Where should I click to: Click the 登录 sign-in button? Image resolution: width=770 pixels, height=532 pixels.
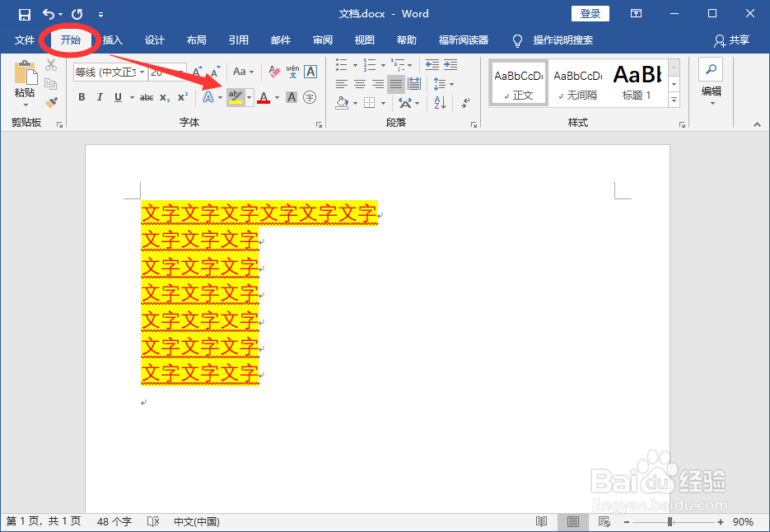[x=590, y=13]
